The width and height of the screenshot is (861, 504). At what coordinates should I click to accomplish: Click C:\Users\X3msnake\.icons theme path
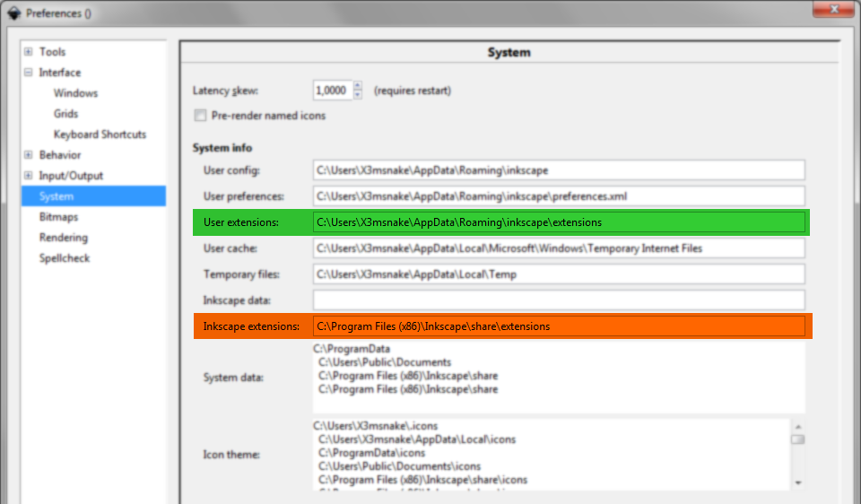click(376, 426)
